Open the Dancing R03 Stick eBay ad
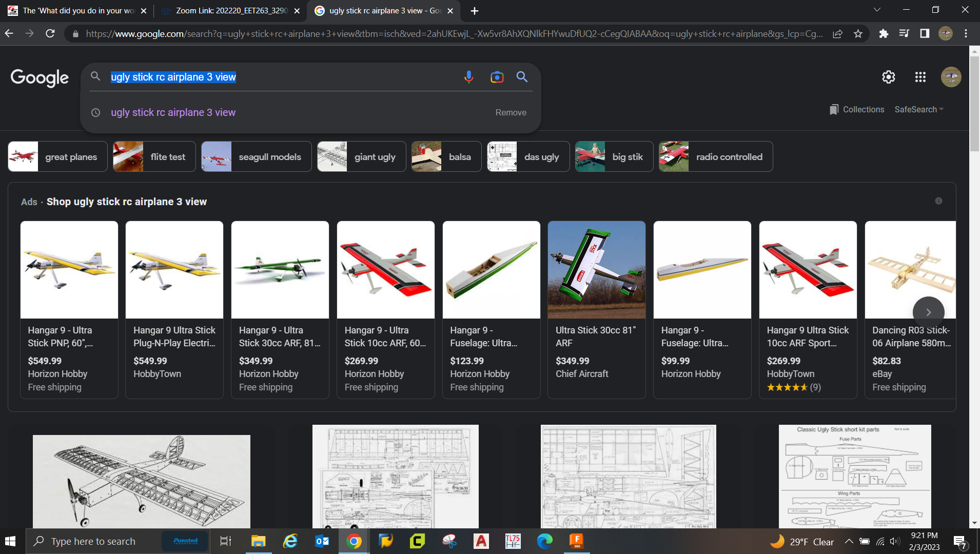This screenshot has height=554, width=980. [910, 309]
